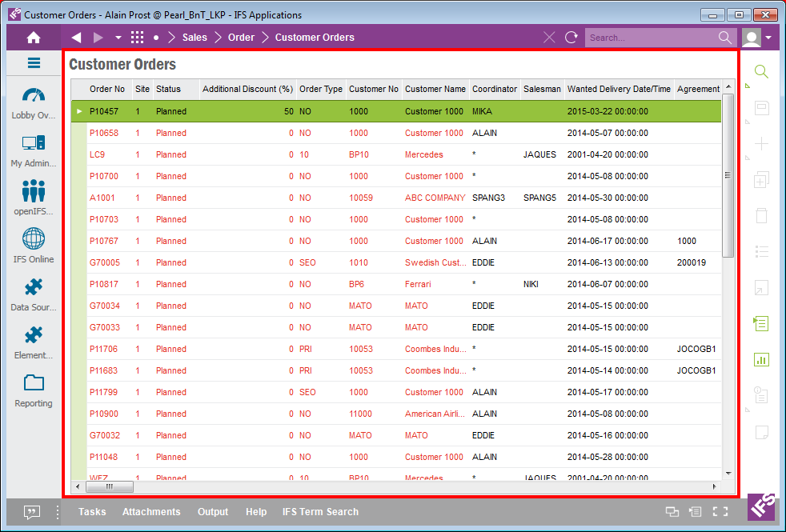Open the Help menu in bottom bar
Screen dimensions: 786x532
click(256, 512)
